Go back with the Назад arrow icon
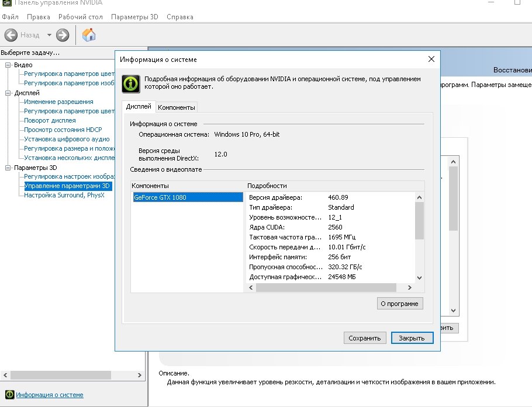 click(x=11, y=35)
